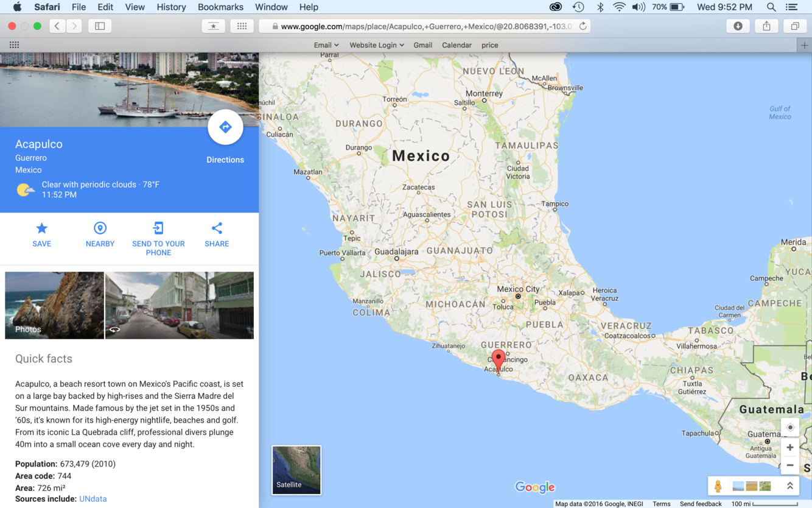The image size is (812, 508).
Task: Click the Puerto Vallarta map label
Action: [343, 253]
